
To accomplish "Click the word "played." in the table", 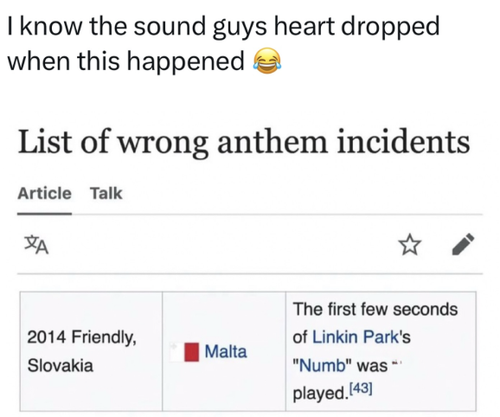I will (x=320, y=394).
